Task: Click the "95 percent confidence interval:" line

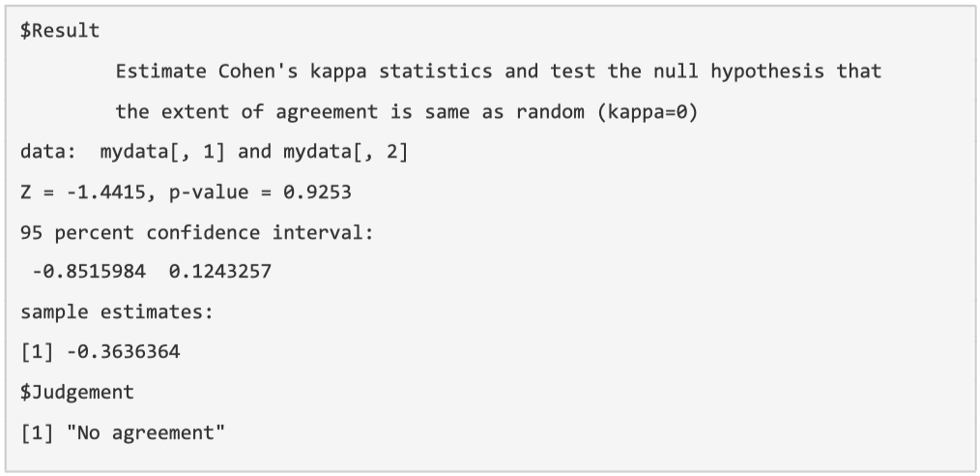Action: click(x=196, y=233)
